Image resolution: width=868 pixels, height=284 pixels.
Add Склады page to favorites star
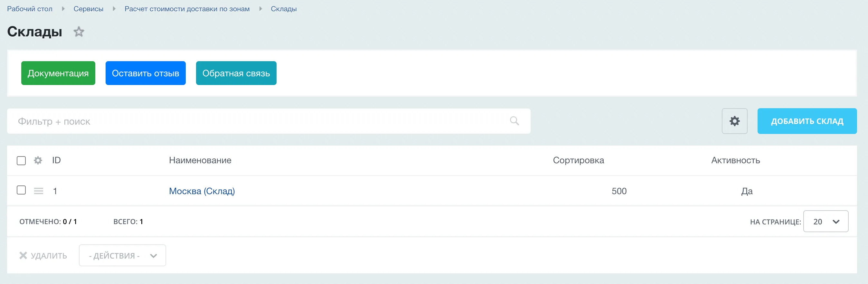pyautogui.click(x=79, y=32)
